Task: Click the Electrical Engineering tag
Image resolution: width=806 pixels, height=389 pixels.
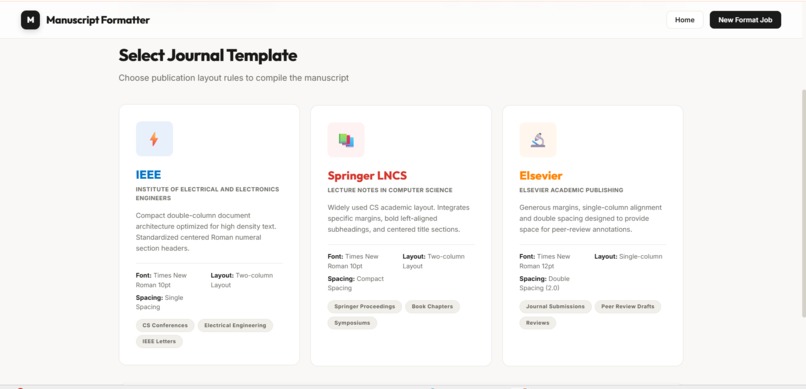Action: tap(235, 325)
